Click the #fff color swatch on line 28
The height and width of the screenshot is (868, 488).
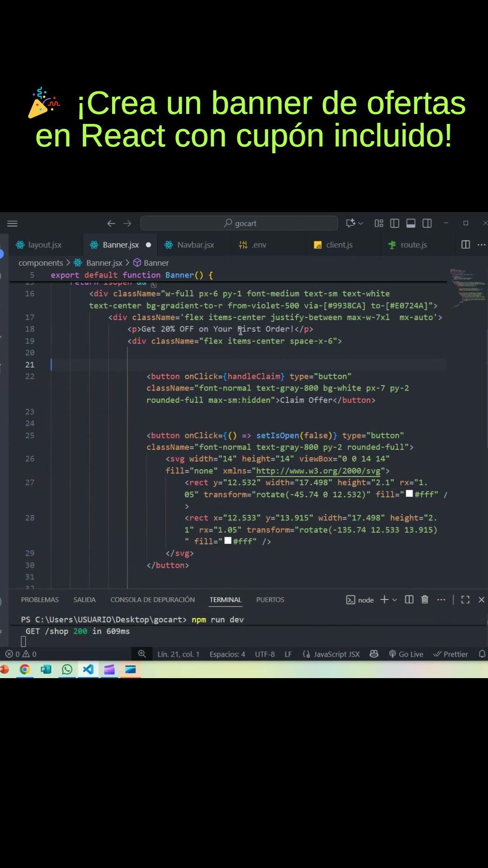tap(228, 541)
